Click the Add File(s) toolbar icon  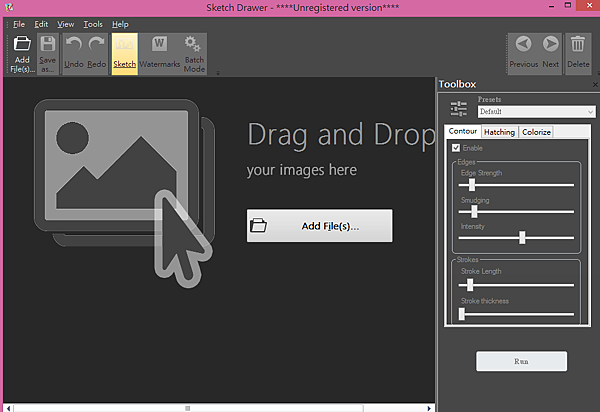click(22, 47)
